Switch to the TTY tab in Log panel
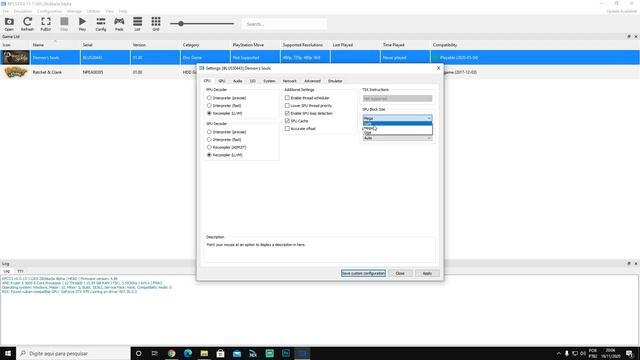Screen dimensions: 640x360 click(20, 271)
